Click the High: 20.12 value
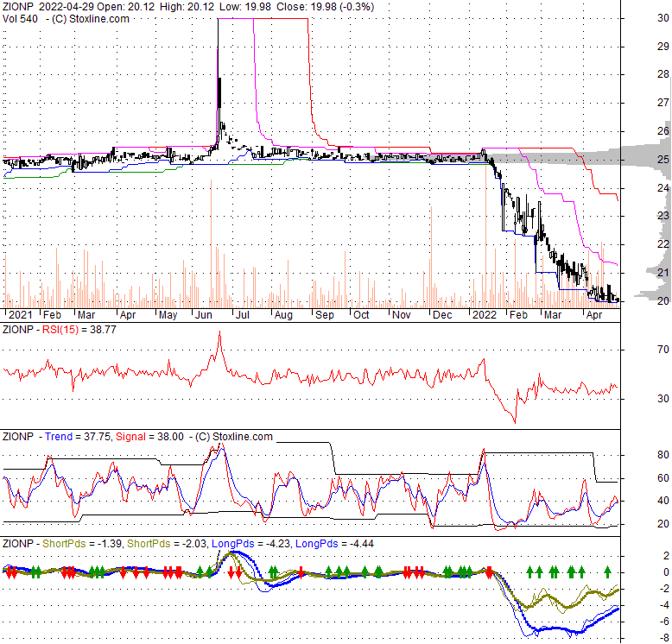 pyautogui.click(x=187, y=7)
